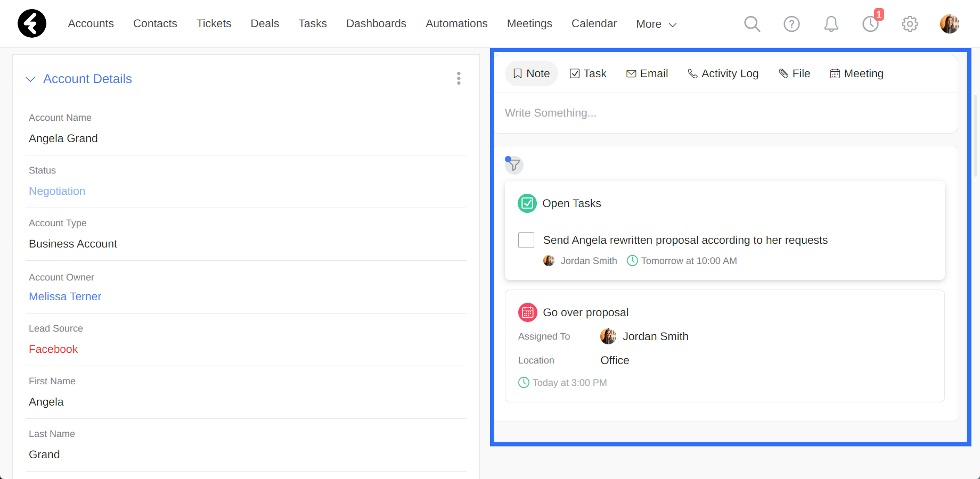Click the First Name value Angela

(x=46, y=402)
